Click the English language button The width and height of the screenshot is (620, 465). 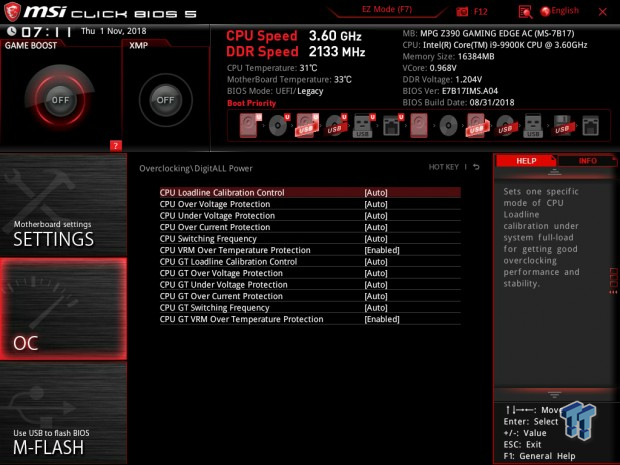tap(565, 11)
